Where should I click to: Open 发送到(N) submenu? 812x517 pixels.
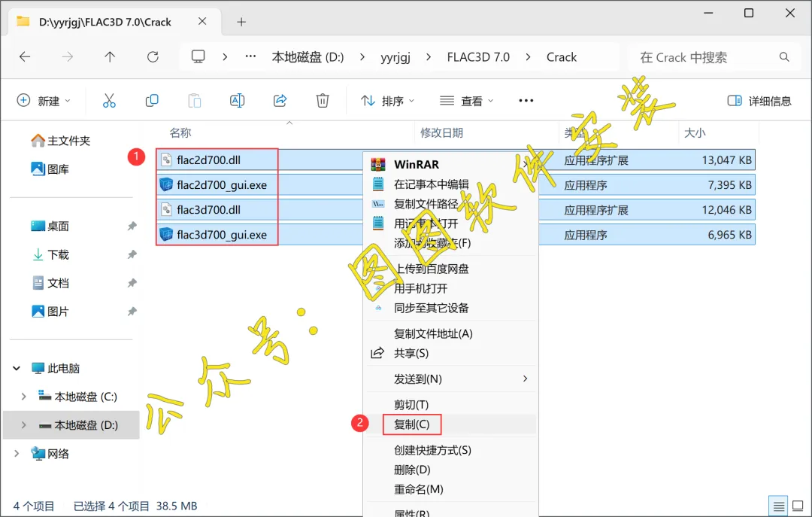pos(450,379)
